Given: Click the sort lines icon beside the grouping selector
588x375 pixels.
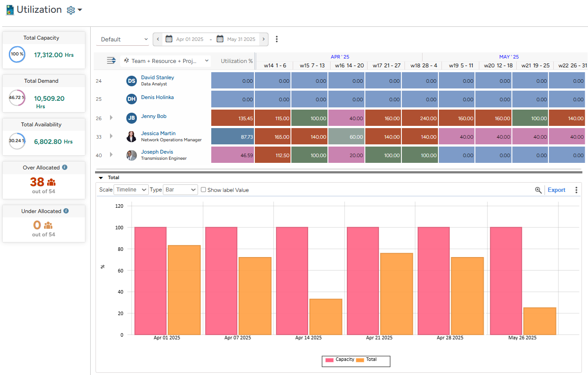Looking at the screenshot, I should (111, 61).
